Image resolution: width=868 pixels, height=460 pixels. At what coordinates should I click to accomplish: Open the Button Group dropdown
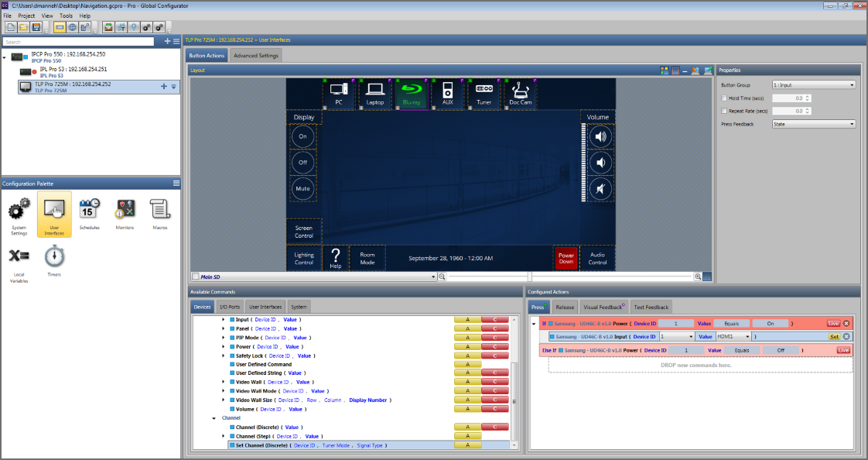pos(814,84)
